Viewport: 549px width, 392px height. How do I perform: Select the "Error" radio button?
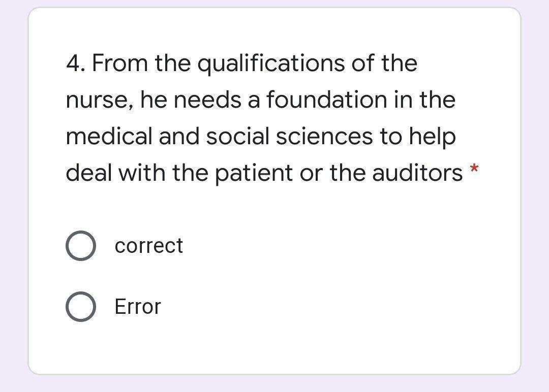(x=81, y=307)
